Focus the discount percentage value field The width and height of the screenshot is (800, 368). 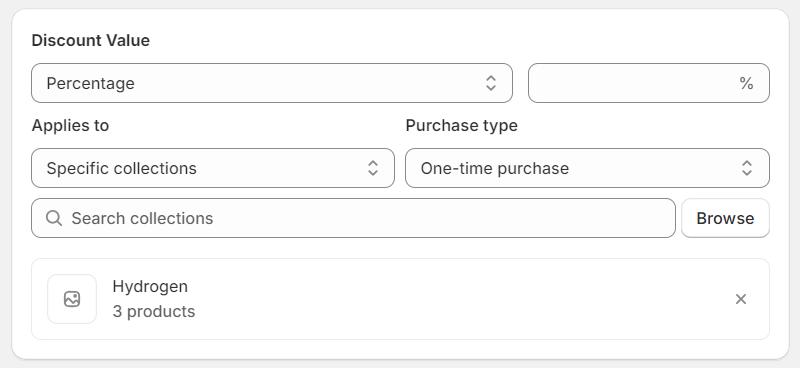[648, 83]
